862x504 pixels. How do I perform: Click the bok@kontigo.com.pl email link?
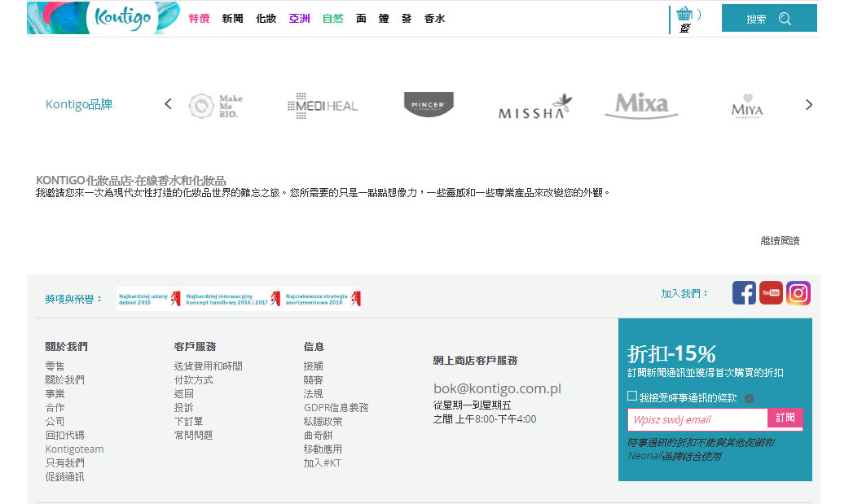497,388
